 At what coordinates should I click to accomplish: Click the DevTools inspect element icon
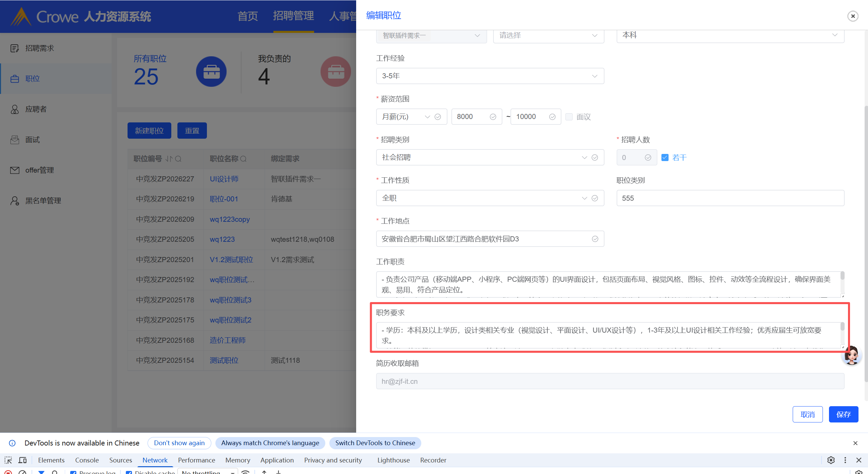(8, 460)
